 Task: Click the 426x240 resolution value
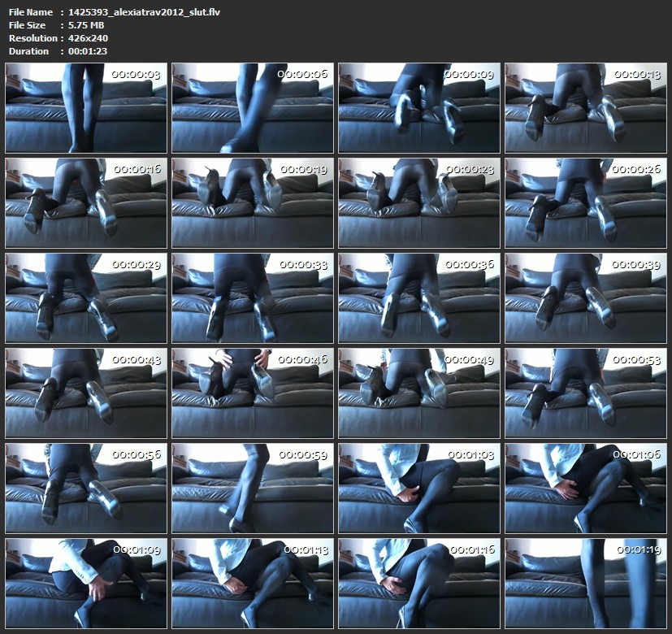click(89, 38)
